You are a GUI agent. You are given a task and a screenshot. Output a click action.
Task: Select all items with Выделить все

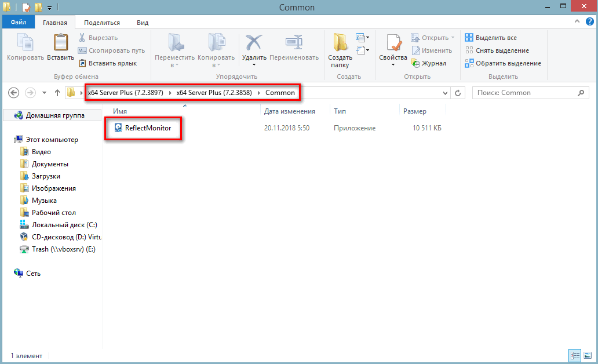[x=491, y=38]
